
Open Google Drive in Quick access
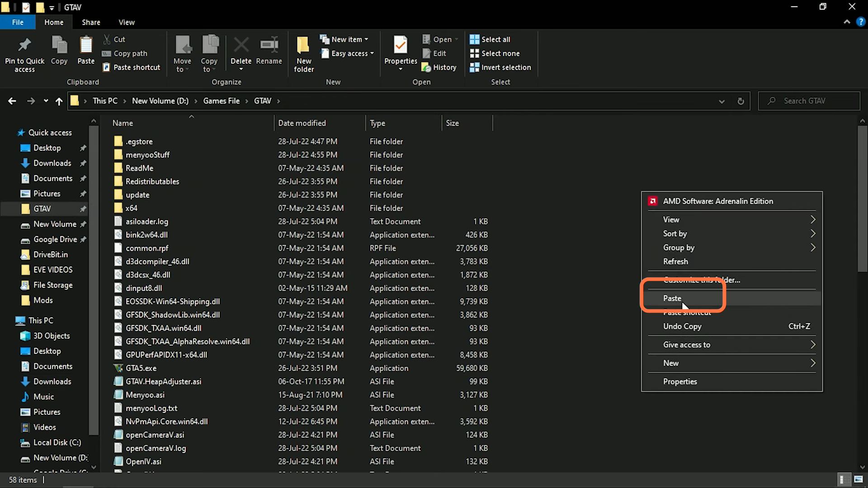coord(55,239)
